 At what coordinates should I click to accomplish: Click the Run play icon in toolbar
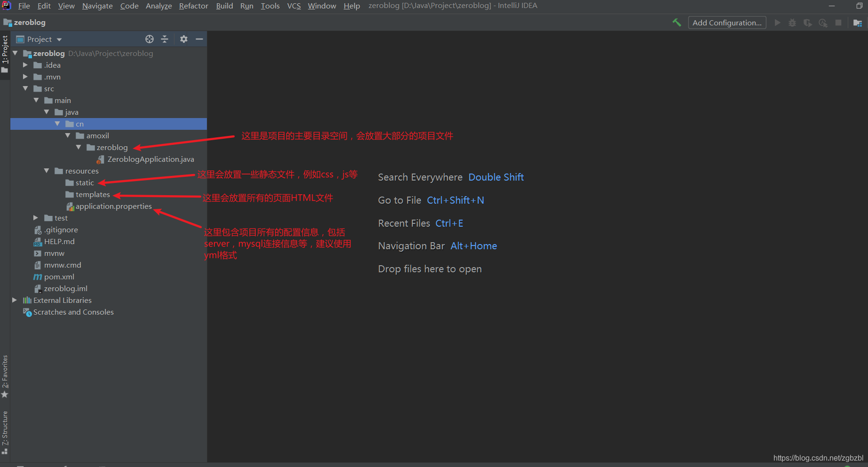(x=777, y=23)
